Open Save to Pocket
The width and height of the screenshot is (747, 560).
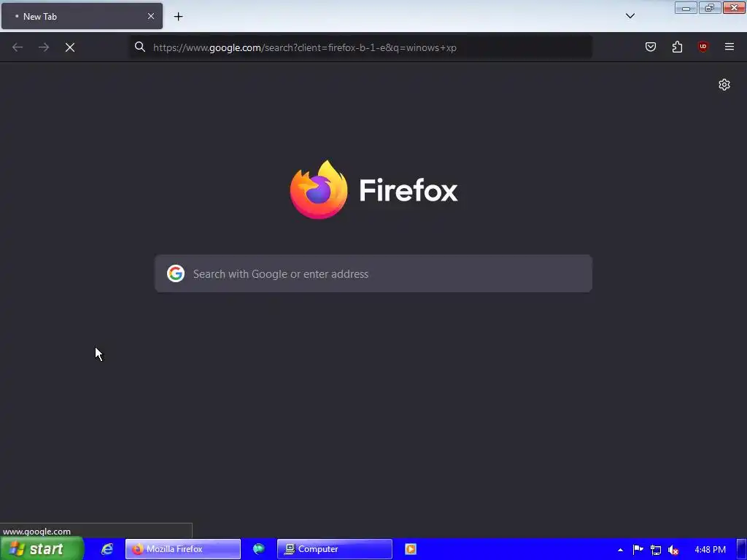[650, 47]
